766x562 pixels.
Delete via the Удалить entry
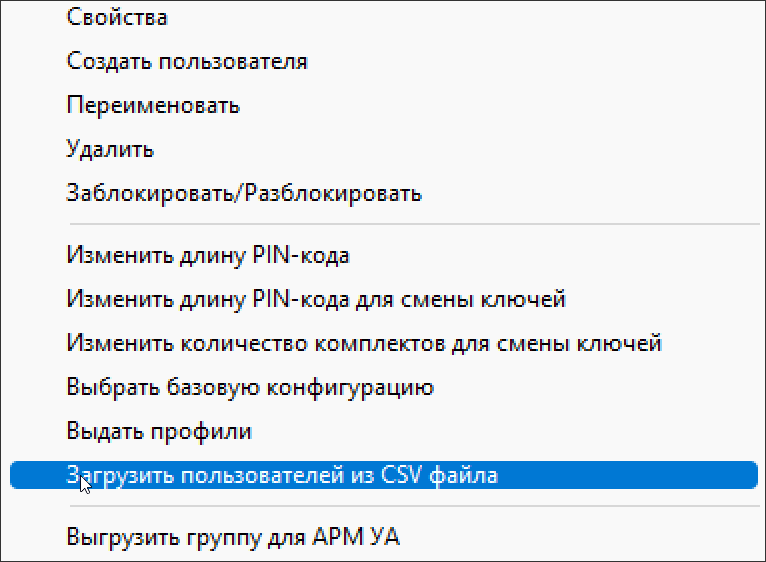pos(110,149)
